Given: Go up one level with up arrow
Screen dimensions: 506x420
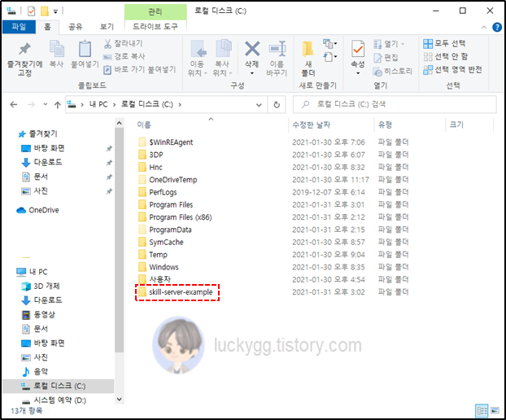Looking at the screenshot, I should pos(58,105).
